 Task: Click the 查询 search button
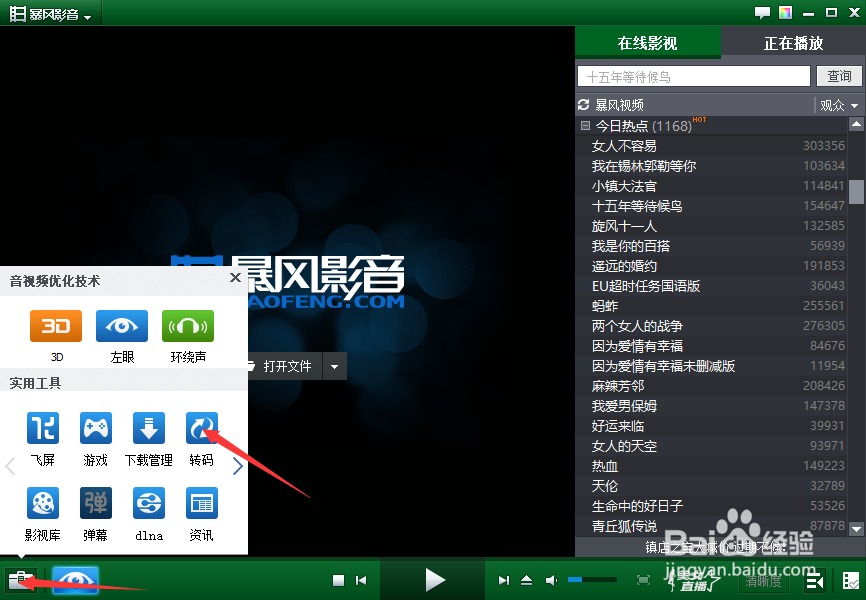839,76
